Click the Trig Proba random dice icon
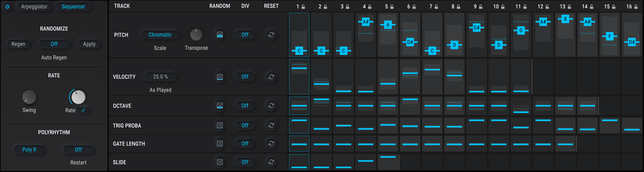 (220, 125)
